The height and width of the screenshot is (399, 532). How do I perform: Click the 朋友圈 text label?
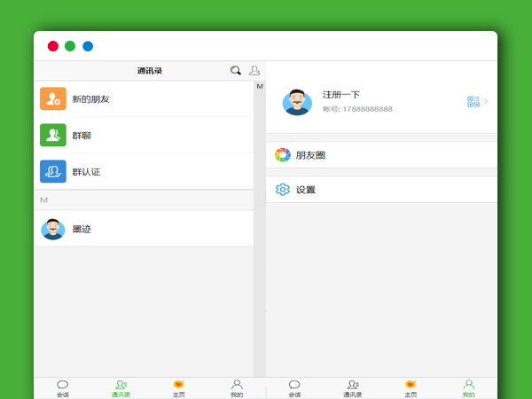click(310, 155)
